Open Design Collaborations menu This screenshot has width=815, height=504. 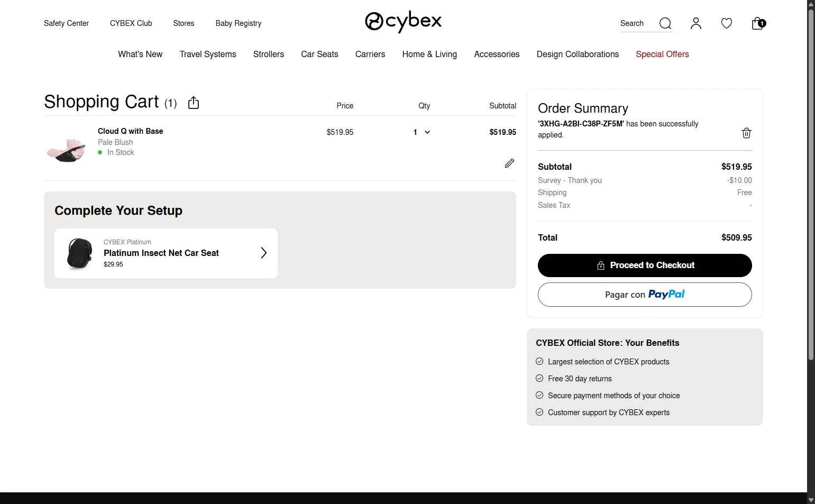tap(578, 54)
